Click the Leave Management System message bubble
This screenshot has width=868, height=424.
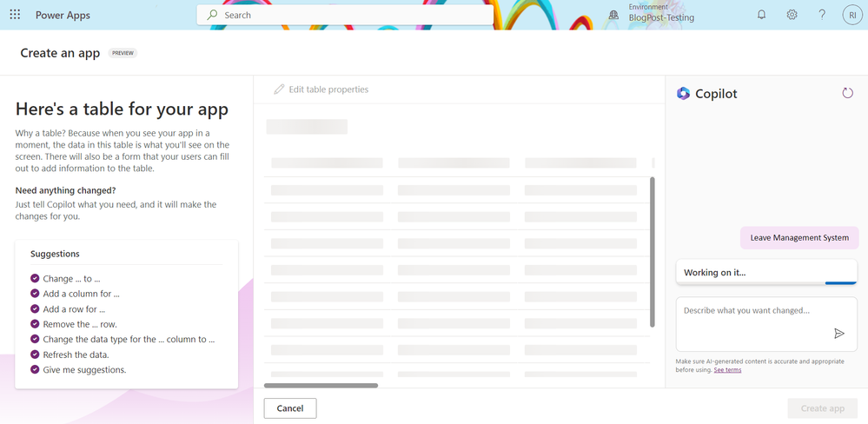799,237
